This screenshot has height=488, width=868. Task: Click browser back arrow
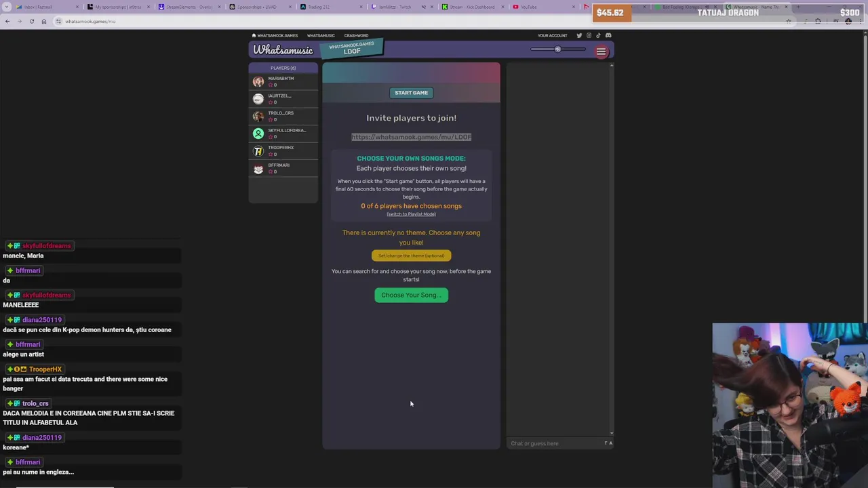pyautogui.click(x=7, y=21)
